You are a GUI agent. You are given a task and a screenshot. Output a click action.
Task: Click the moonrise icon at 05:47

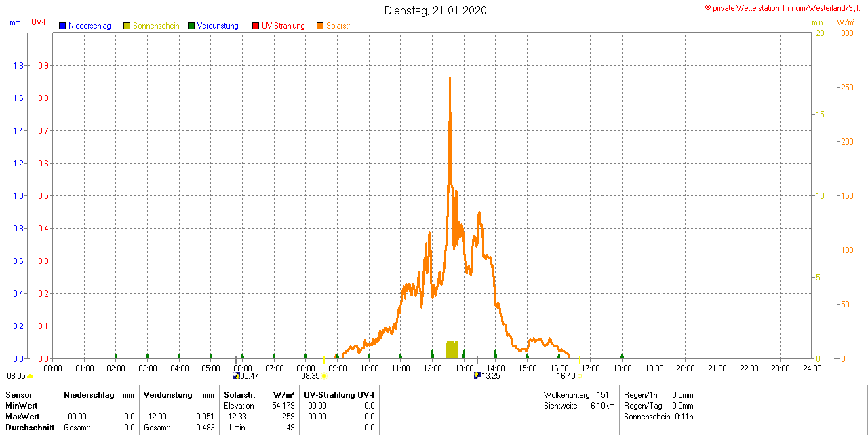(236, 375)
